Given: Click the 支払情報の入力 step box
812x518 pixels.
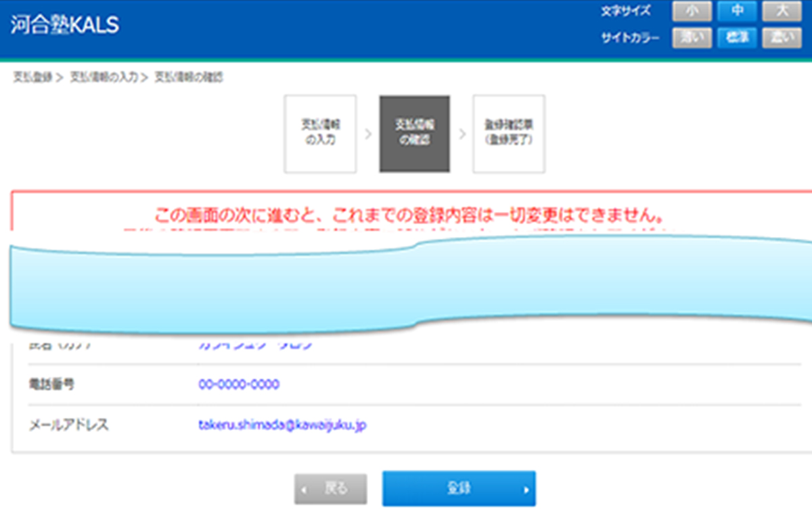Looking at the screenshot, I should [320, 133].
